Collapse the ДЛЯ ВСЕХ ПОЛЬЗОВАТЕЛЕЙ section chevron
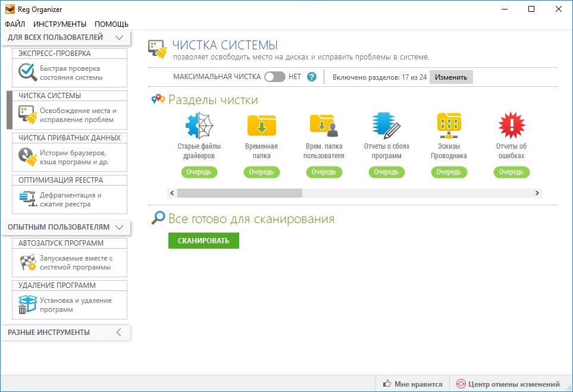The image size is (573, 392). pyautogui.click(x=119, y=37)
